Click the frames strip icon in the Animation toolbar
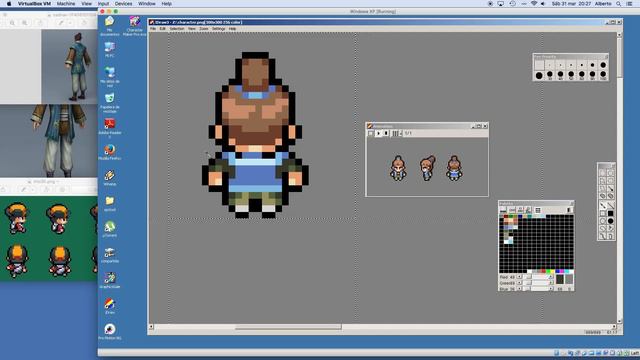The height and width of the screenshot is (360, 640). pyautogui.click(x=395, y=133)
